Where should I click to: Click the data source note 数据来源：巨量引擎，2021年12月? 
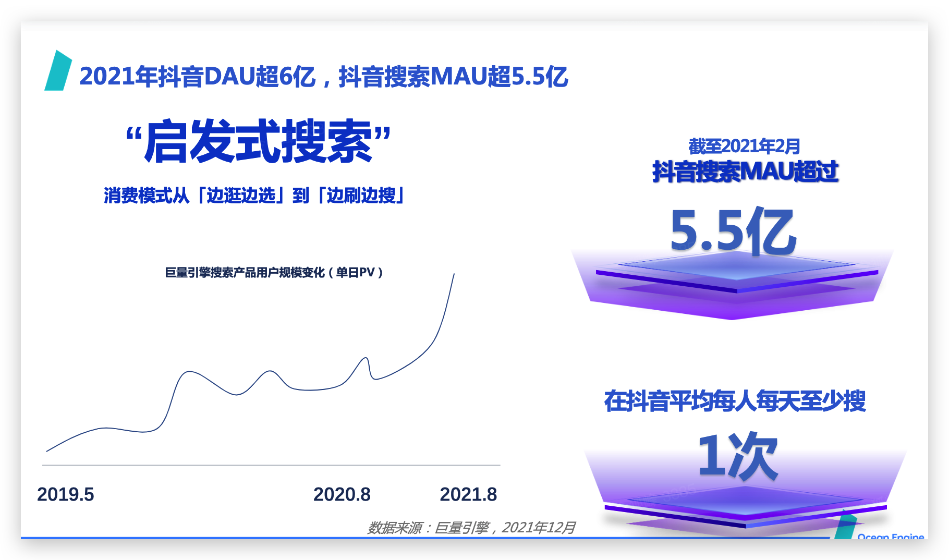pyautogui.click(x=471, y=528)
